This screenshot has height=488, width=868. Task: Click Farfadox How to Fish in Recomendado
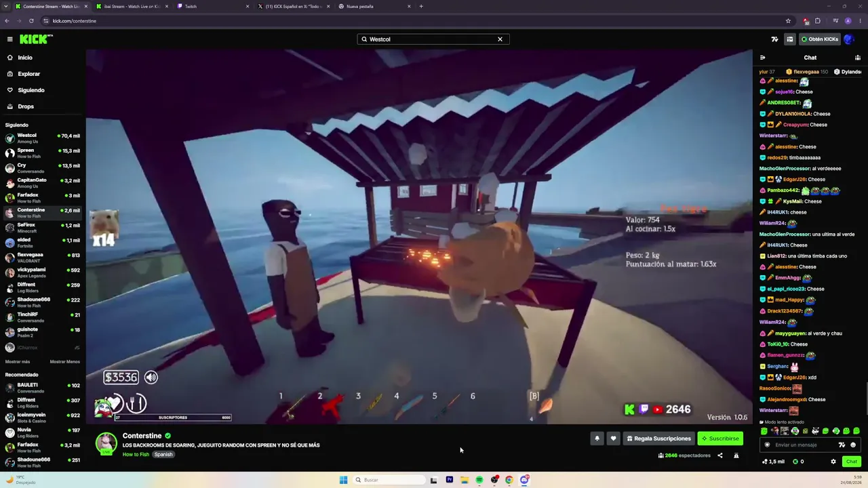(x=42, y=447)
